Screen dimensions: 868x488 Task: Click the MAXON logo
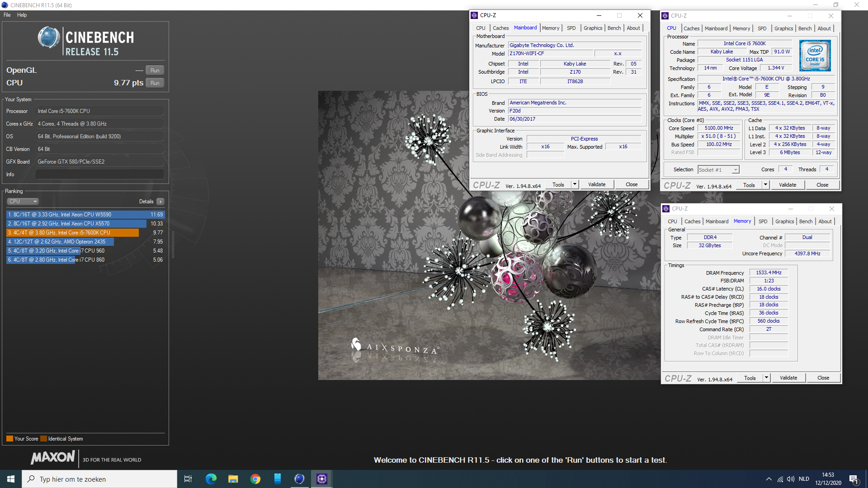click(53, 457)
